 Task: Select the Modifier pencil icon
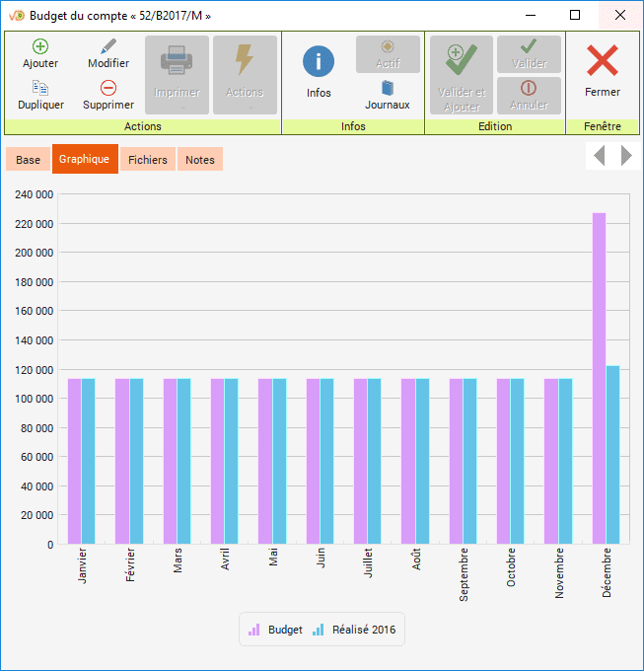(x=108, y=46)
